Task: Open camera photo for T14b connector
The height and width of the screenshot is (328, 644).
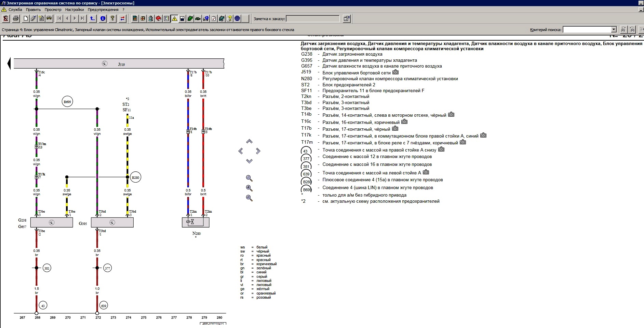Action: [x=451, y=115]
